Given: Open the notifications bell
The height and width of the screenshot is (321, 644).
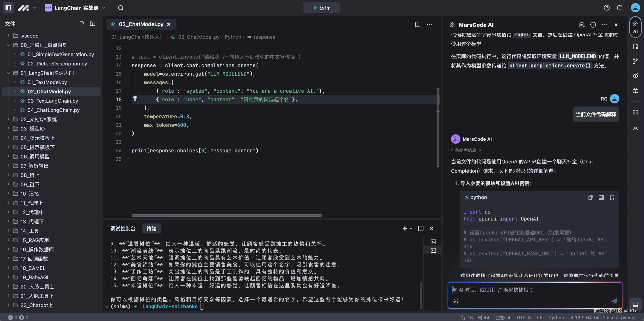Looking at the screenshot, I should click(619, 8).
